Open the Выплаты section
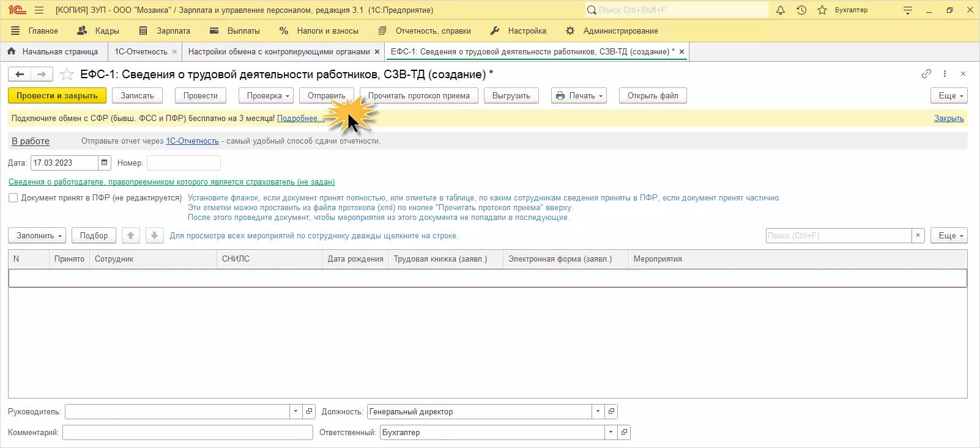Image resolution: width=980 pixels, height=448 pixels. [235, 31]
